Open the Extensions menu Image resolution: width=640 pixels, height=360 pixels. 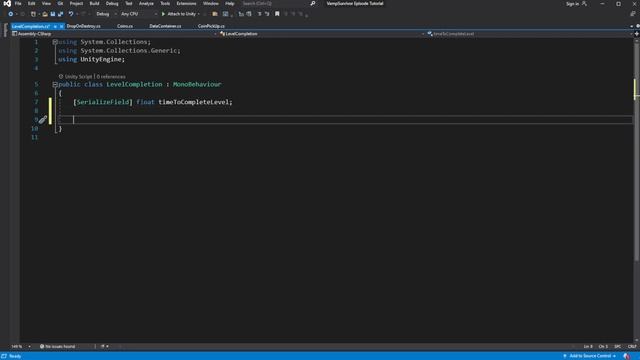pos(186,4)
